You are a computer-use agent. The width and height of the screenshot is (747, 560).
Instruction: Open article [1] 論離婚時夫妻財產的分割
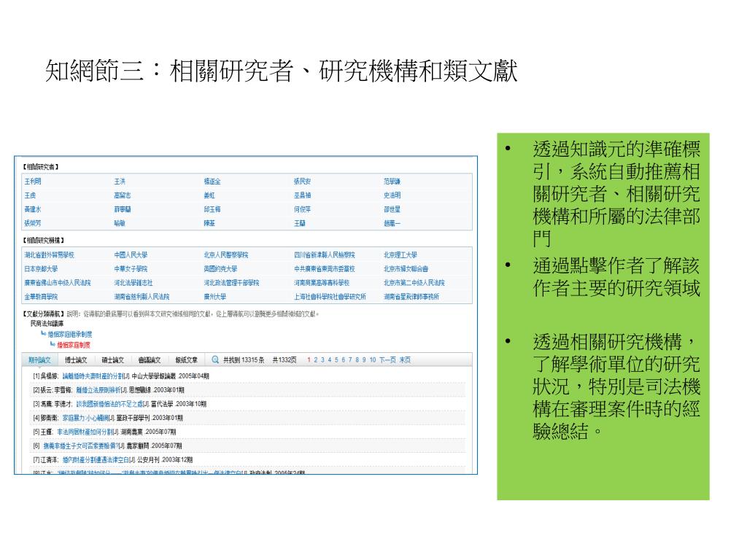pyautogui.click(x=93, y=376)
